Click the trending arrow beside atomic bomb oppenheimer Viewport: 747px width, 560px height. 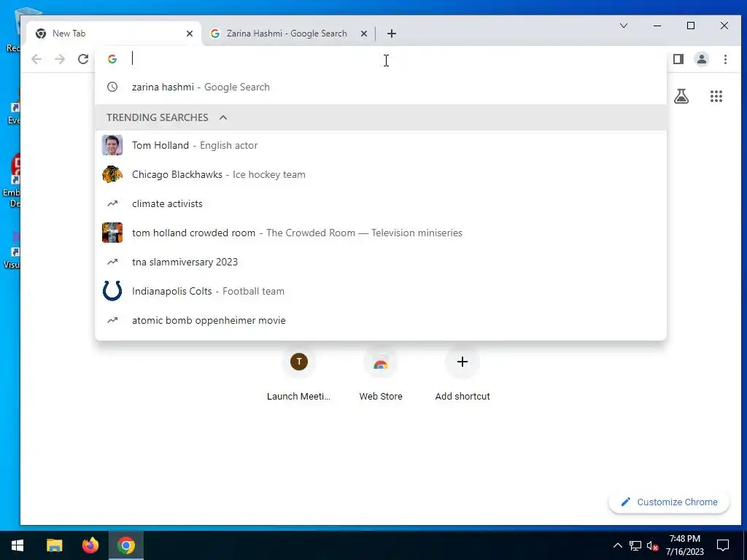tap(112, 321)
